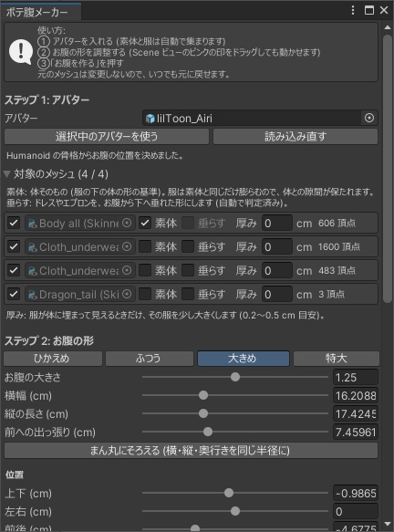Click the 前への出っ張り value field 7.45961
The width and height of the screenshot is (394, 532).
[x=356, y=433]
